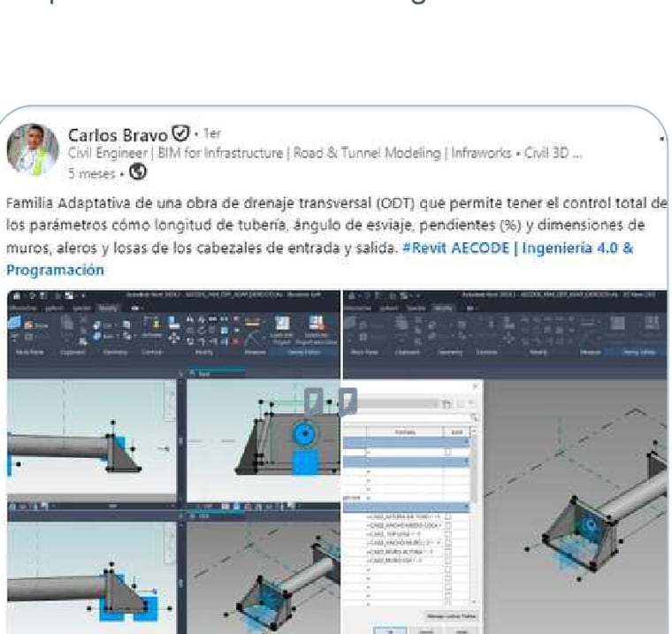Viewport: 672px width, 634px height.
Task: Click the Formula column header in Family Types dialog
Action: tap(405, 432)
